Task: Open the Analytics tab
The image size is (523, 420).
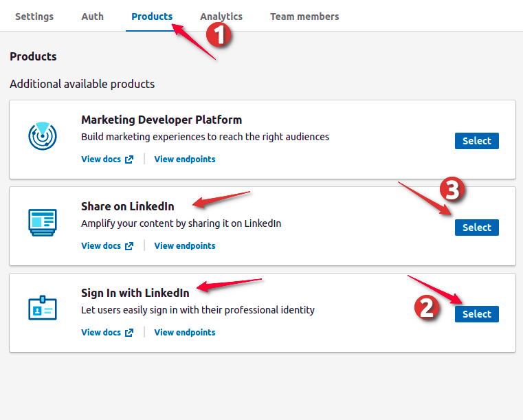Action: pyautogui.click(x=221, y=16)
